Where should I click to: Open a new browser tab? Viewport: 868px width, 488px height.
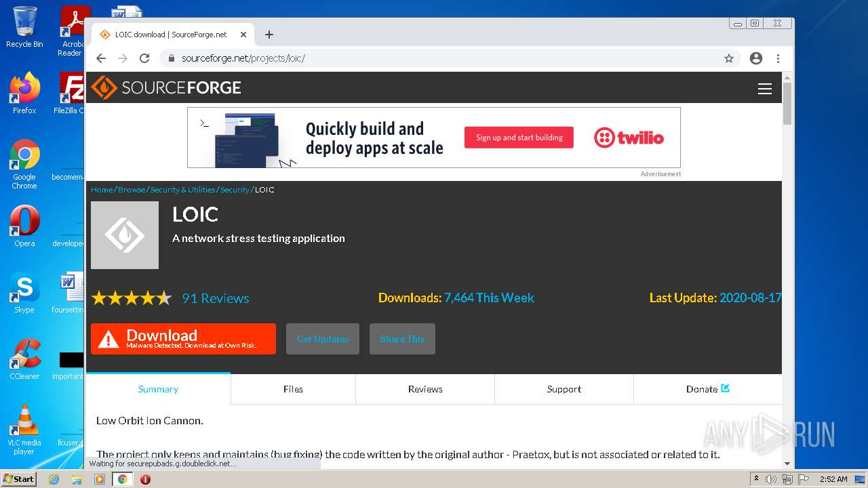[269, 35]
